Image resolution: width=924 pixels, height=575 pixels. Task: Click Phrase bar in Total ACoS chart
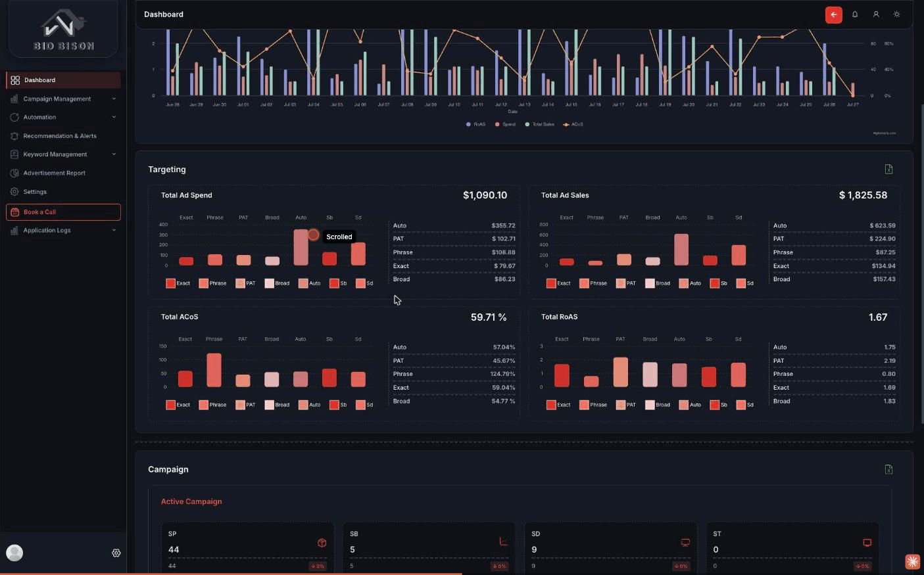(x=214, y=370)
